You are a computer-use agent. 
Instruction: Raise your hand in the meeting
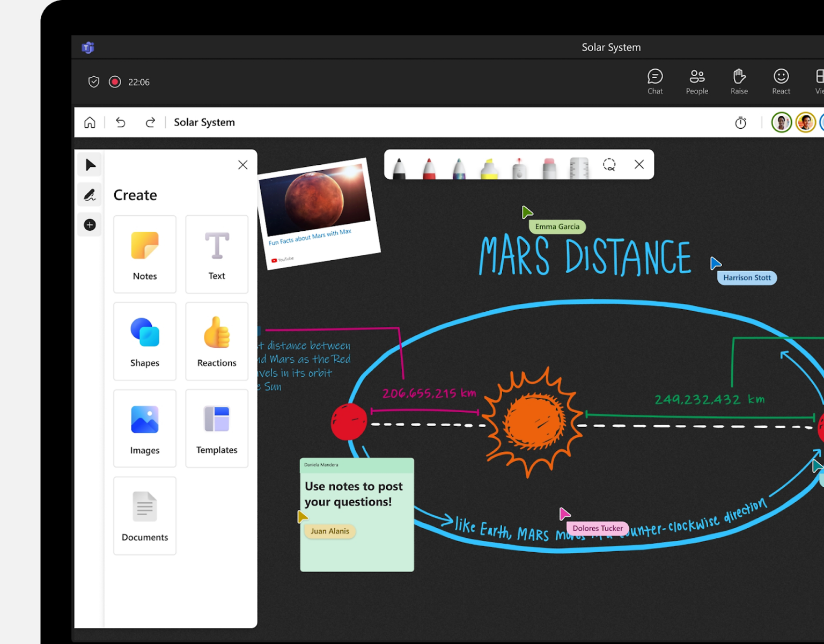[x=739, y=81]
